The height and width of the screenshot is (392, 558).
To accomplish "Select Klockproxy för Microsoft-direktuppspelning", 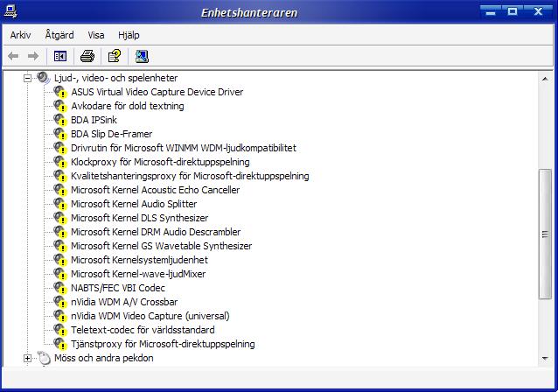I will coord(160,162).
